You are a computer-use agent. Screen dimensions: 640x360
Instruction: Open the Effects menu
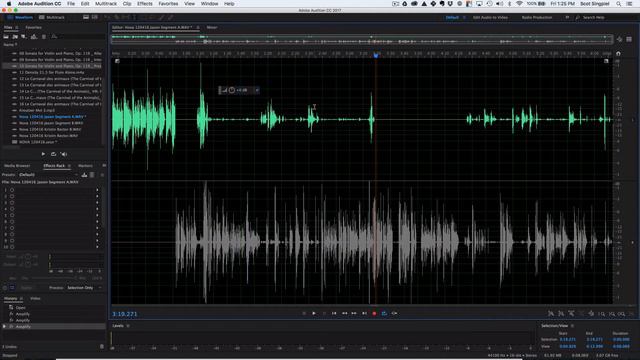pyautogui.click(x=144, y=4)
